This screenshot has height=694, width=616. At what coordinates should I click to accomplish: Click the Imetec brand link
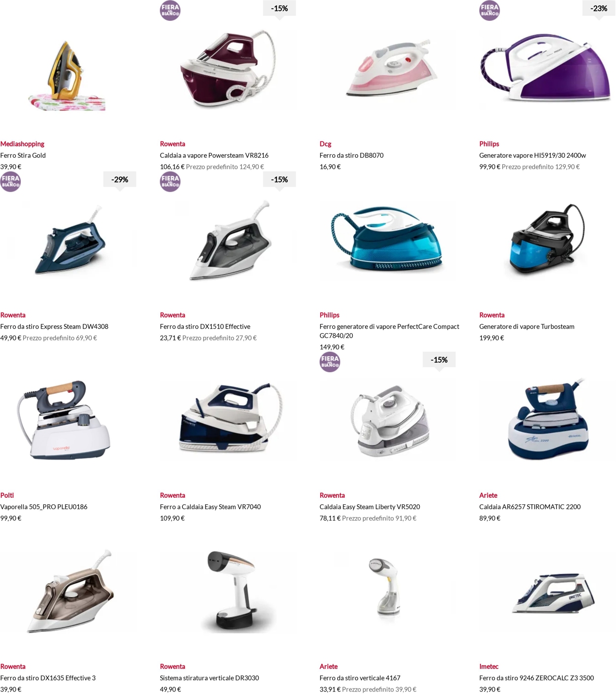coord(489,666)
